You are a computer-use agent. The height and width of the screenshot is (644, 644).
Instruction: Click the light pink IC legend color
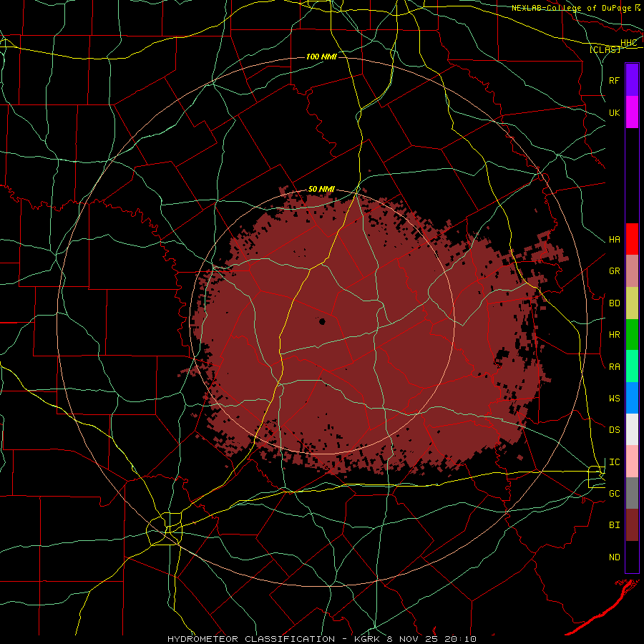coord(632,462)
